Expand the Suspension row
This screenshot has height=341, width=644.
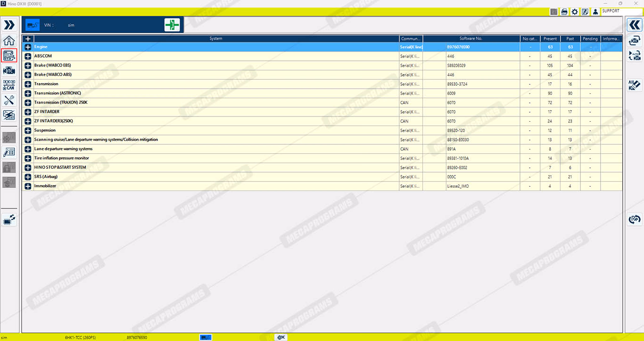28,131
